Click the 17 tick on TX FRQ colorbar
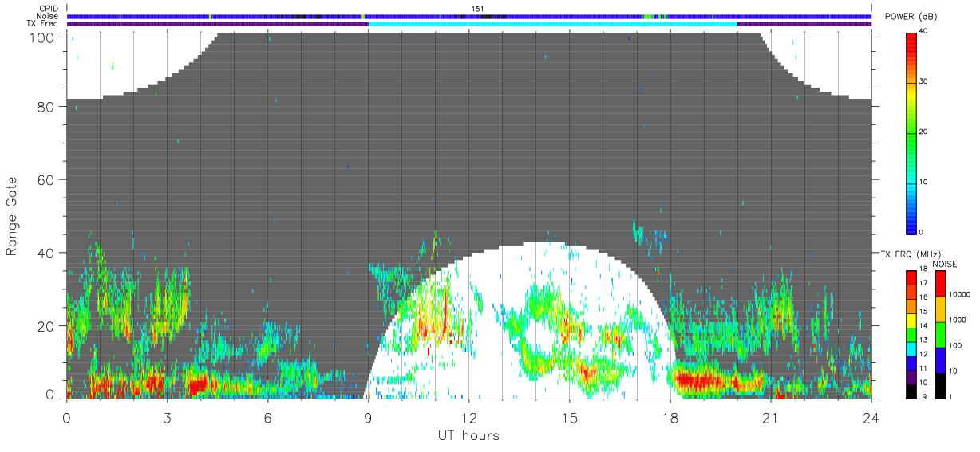Screen dimensions: 980x452 [x=923, y=283]
